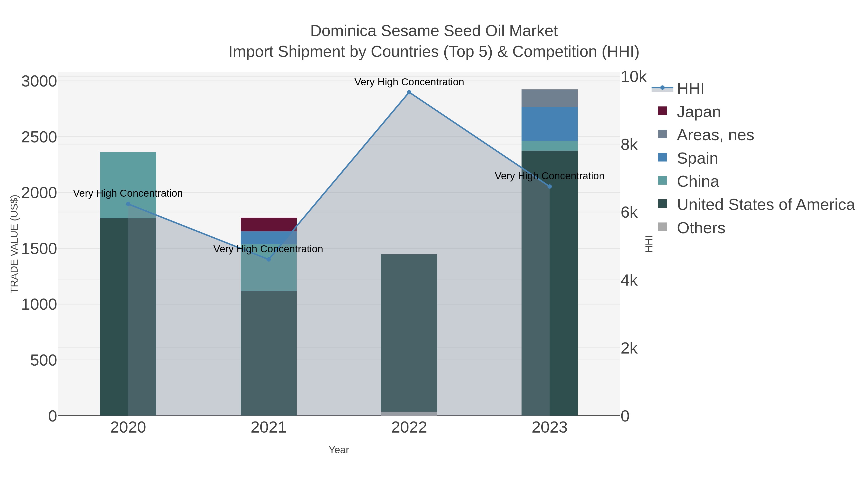
Task: Click the Spain segment of the 2023 bar
Action: click(549, 124)
